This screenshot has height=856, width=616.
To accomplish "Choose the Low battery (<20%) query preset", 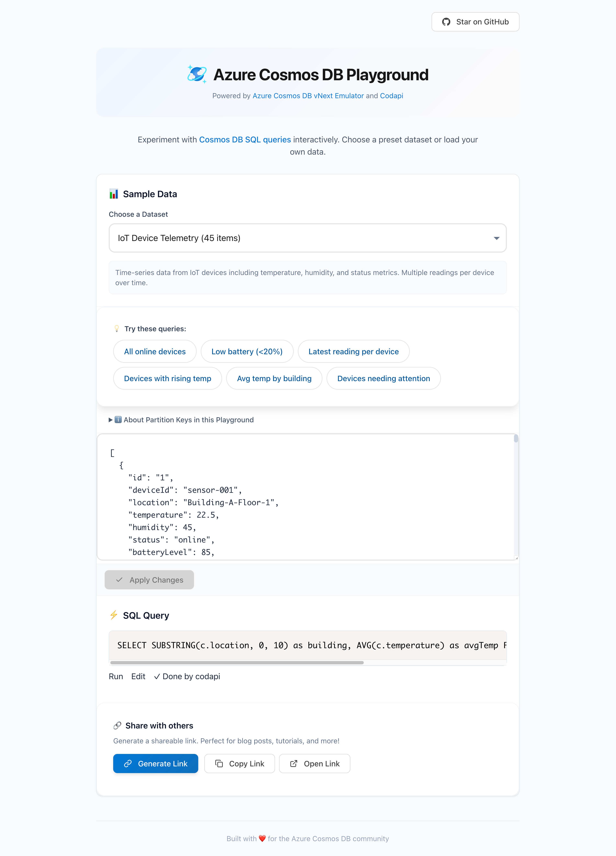I will pyautogui.click(x=247, y=351).
